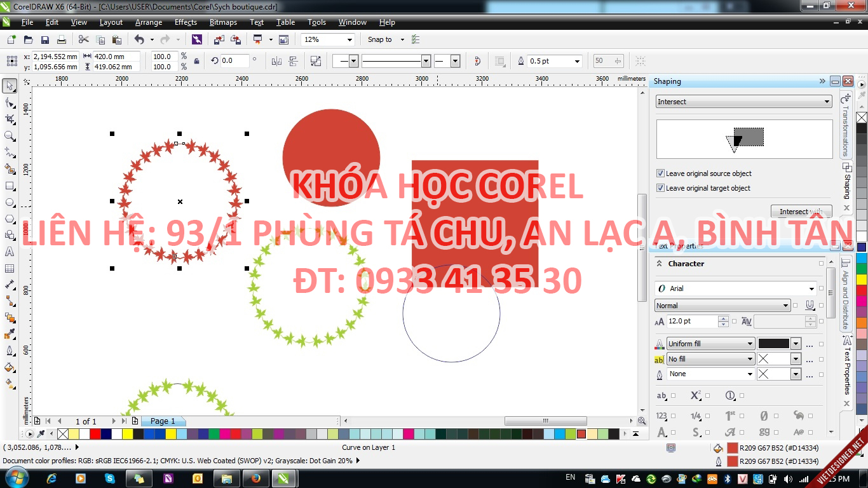This screenshot has height=488, width=868.
Task: Open the Arrange menu
Action: [x=149, y=22]
